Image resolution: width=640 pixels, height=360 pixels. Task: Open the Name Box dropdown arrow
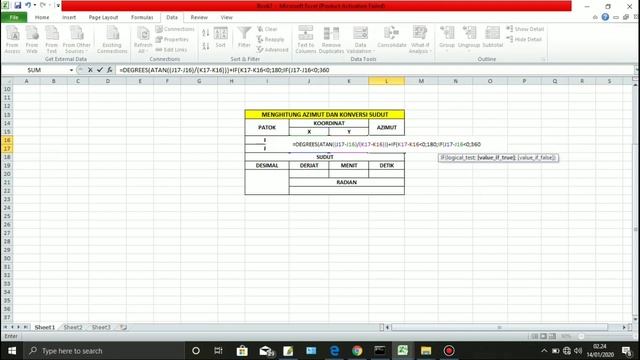71,70
